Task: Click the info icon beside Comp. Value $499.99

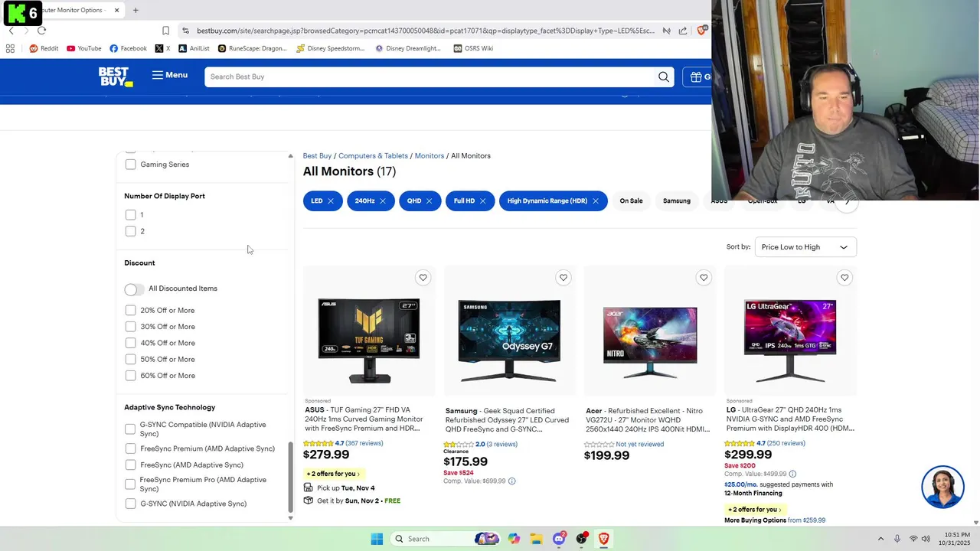Action: (x=792, y=474)
